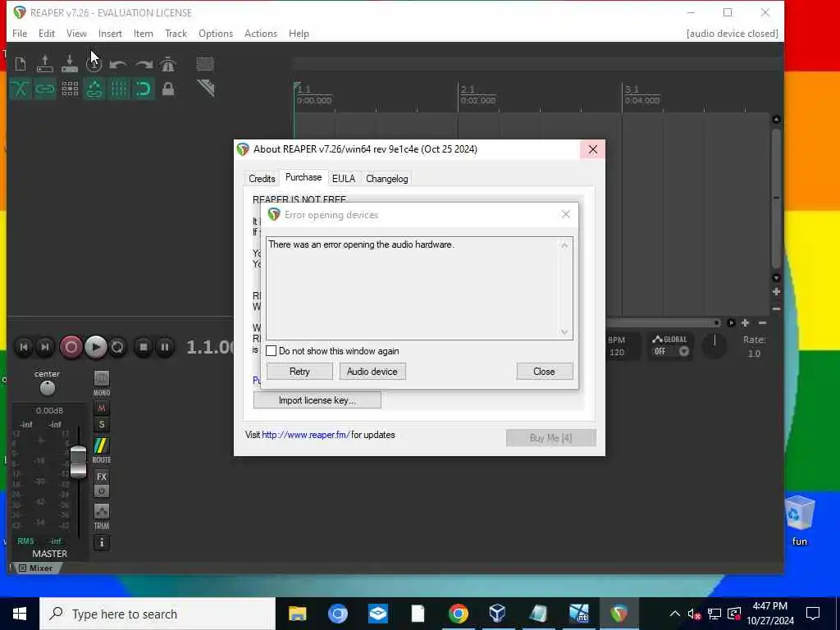The height and width of the screenshot is (630, 840).
Task: Open the Insert menu
Action: 110,33
